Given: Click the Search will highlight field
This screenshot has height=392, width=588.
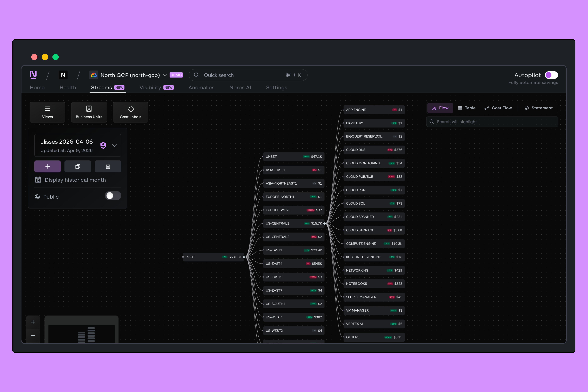Looking at the screenshot, I should (x=492, y=122).
